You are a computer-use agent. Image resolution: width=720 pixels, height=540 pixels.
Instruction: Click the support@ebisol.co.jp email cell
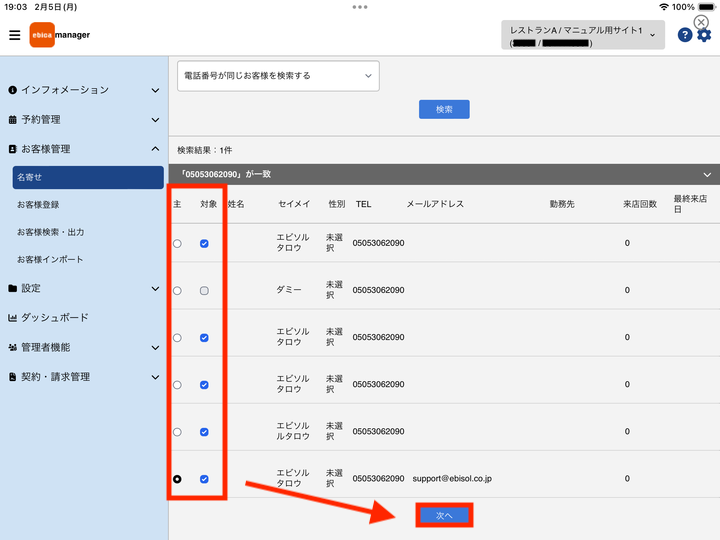click(452, 478)
